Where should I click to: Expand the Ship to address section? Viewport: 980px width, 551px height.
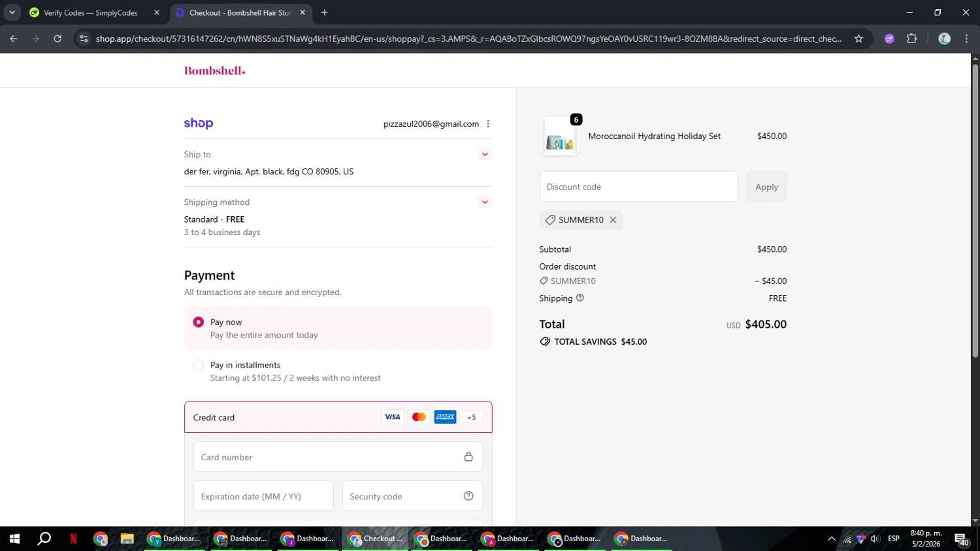pos(485,154)
